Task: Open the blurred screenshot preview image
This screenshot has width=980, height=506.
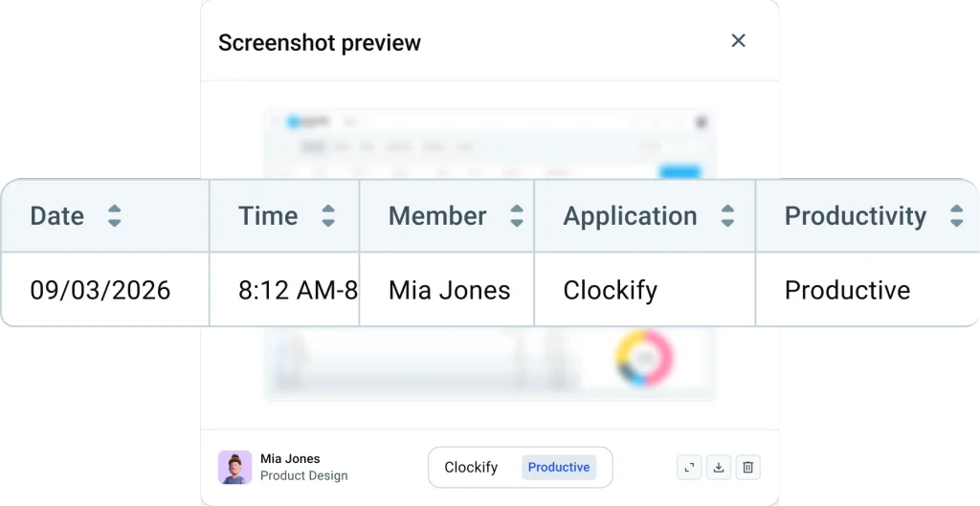Action: [x=490, y=254]
